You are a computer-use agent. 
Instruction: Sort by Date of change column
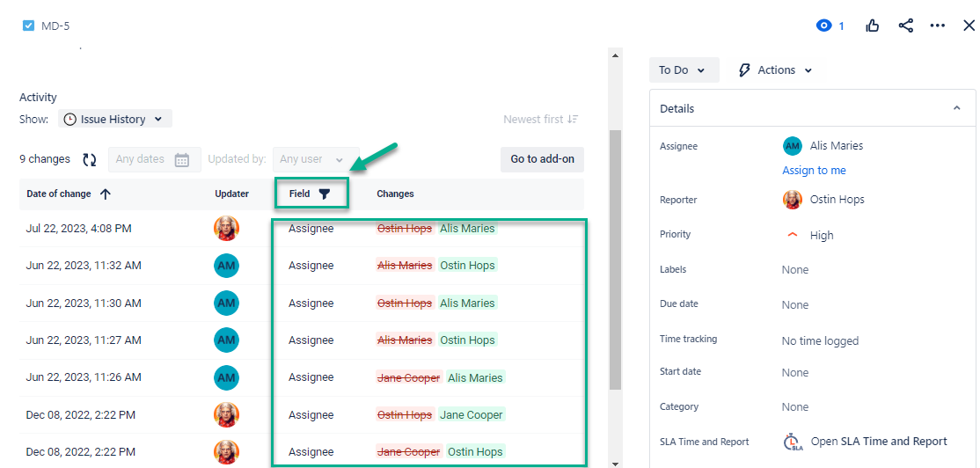point(59,194)
